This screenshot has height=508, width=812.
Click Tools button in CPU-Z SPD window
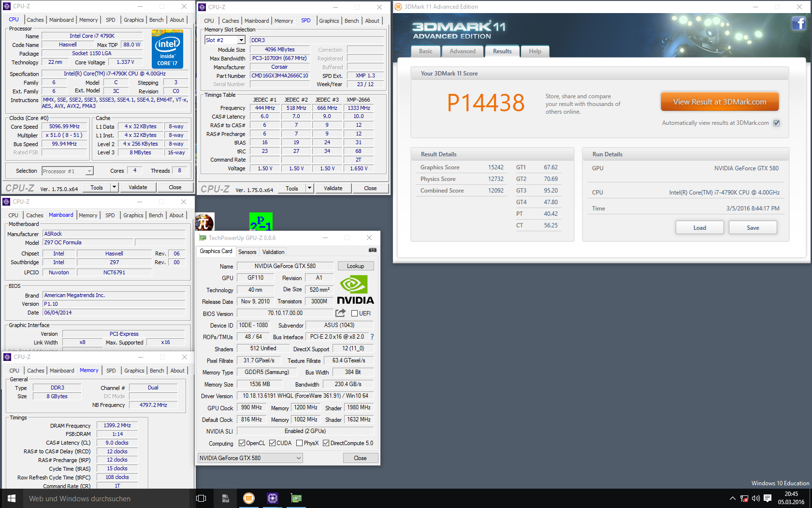click(x=292, y=188)
